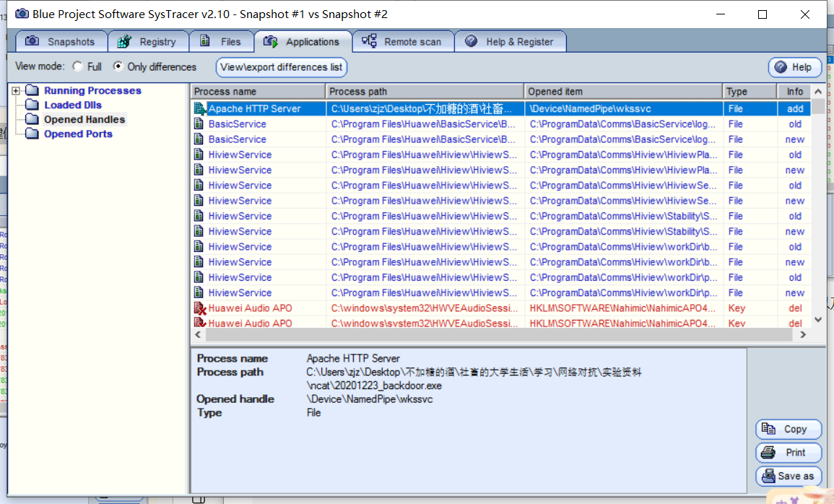Click the 'add' info cell of Apache row

coord(795,108)
